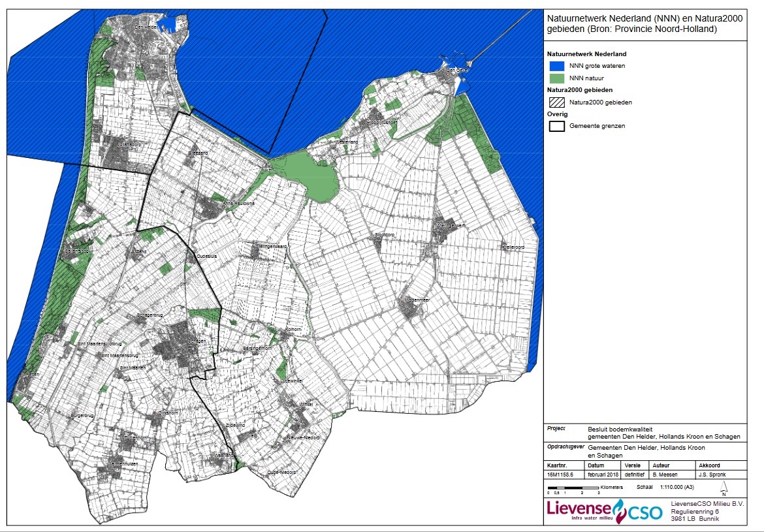Click the Anna Paulowna town label
The height and width of the screenshot is (532, 764).
coord(238,203)
